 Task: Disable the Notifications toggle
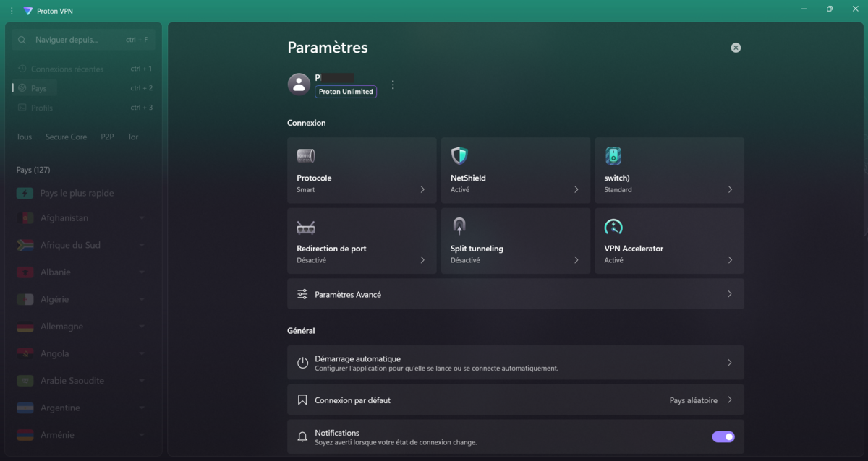(723, 436)
